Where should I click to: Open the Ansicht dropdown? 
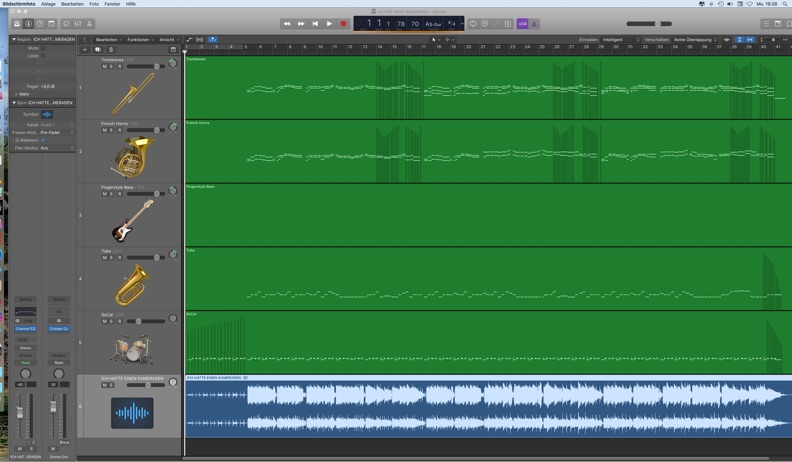tap(169, 39)
